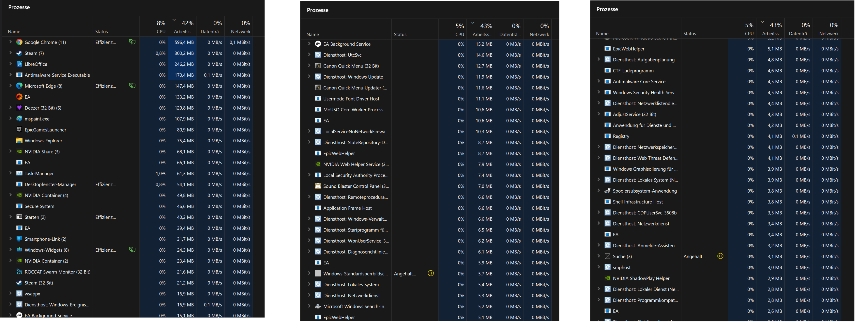Click the Spoolersubsystem-Anwendung printer icon
The height and width of the screenshot is (330, 868).
[x=607, y=191]
